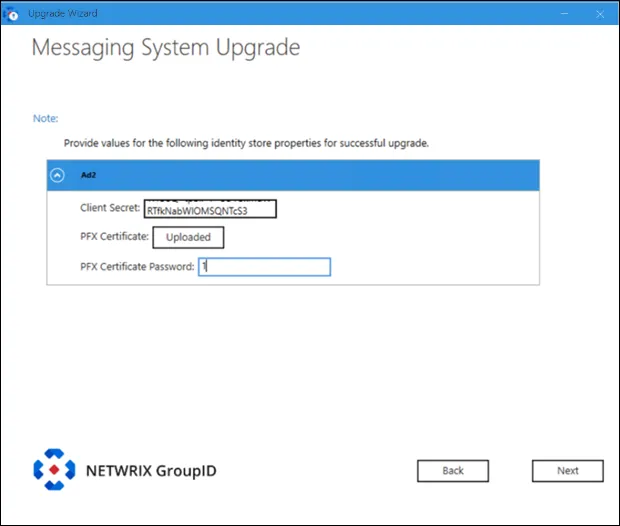Focus the Client Secret input field

pyautogui.click(x=210, y=209)
